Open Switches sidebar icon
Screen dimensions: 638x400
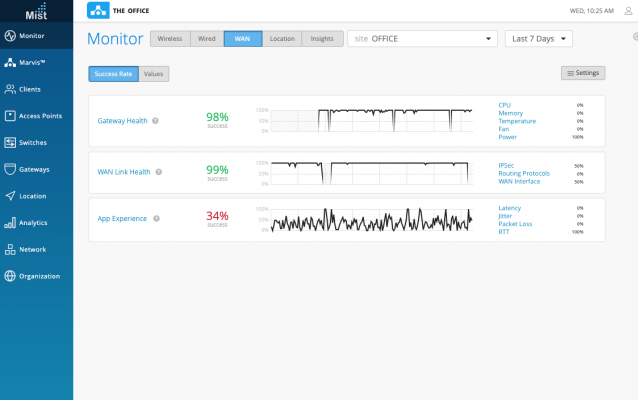[x=10, y=142]
